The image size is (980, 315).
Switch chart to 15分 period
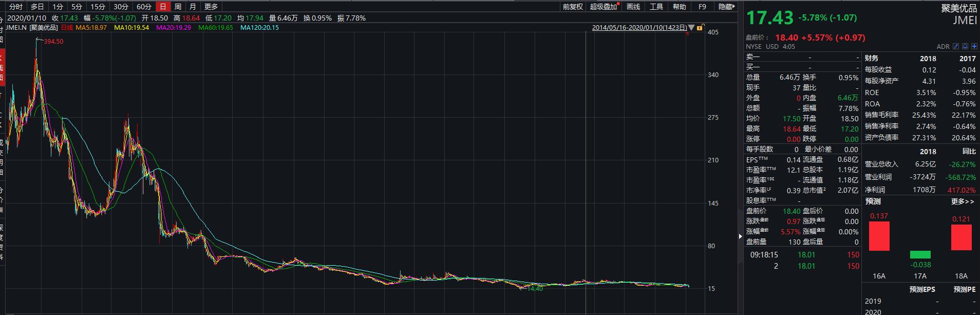tap(98, 7)
